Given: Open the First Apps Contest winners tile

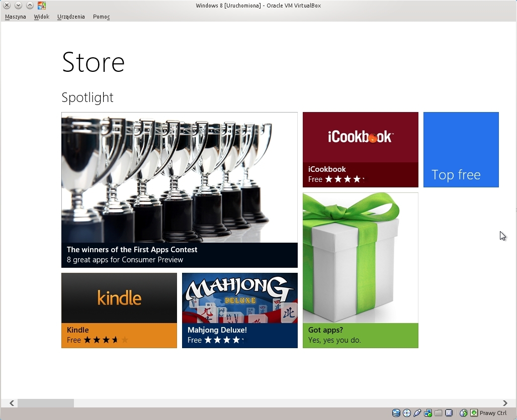Looking at the screenshot, I should coord(180,190).
